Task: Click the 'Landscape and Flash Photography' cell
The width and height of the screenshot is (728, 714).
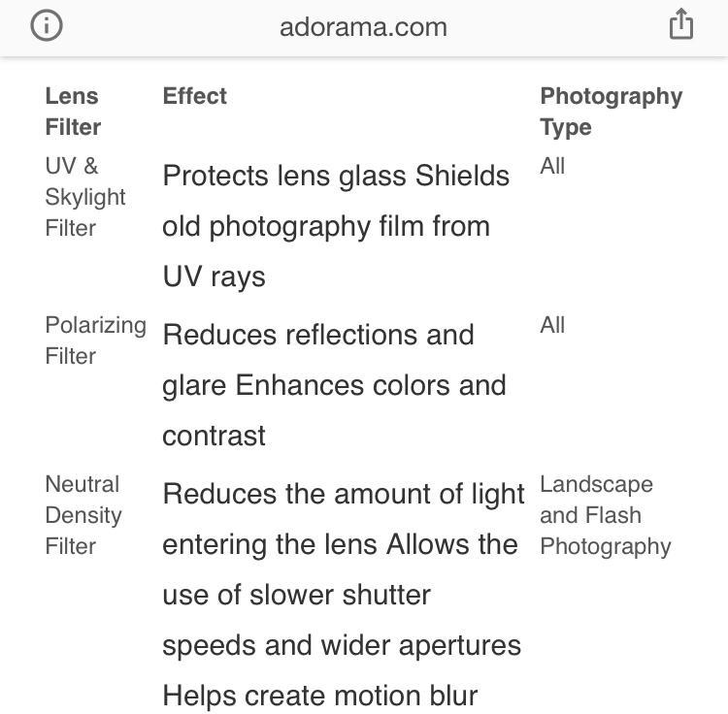Action: pos(605,515)
